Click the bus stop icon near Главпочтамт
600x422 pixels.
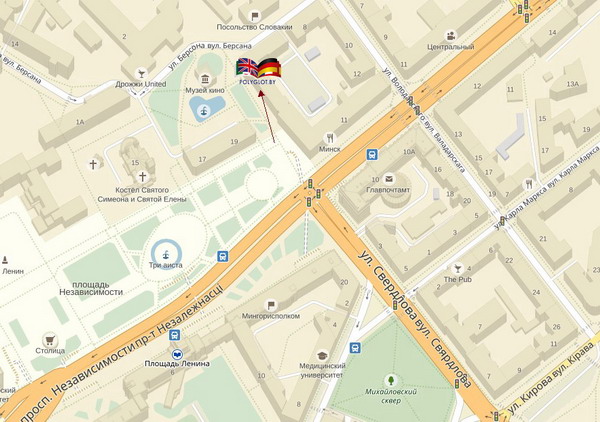pos(372,155)
